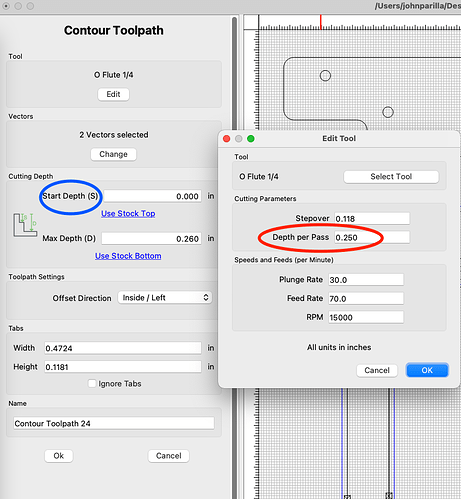This screenshot has width=461, height=499.
Task: Click the red marker on horizontal ruler
Action: 321,22
